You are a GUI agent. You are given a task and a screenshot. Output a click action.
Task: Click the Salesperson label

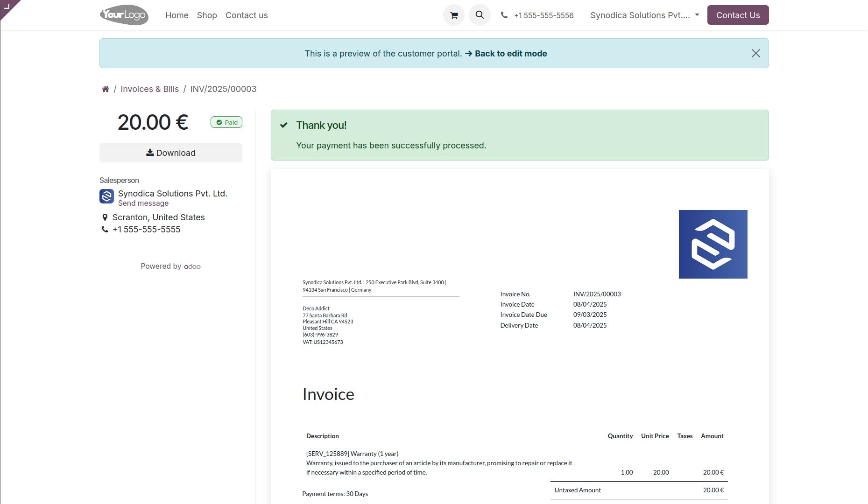(119, 180)
